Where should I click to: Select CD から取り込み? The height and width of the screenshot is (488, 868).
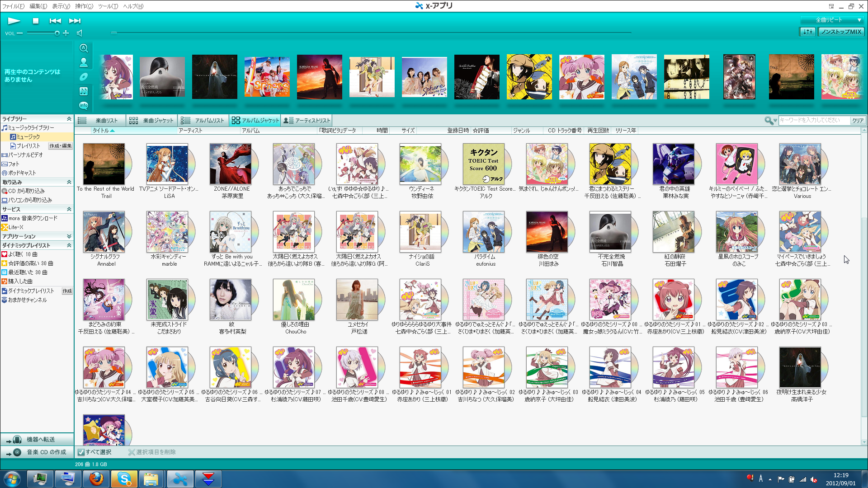[x=26, y=191]
